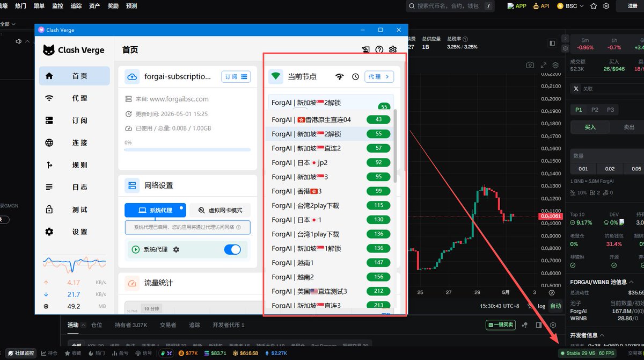Click 社媒监控 in GMGN bottom bar
This screenshot has width=644, height=360.
(x=20, y=353)
